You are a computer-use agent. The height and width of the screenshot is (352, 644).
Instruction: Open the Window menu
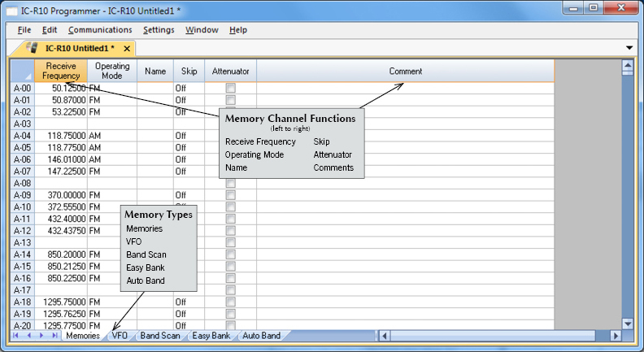point(202,30)
